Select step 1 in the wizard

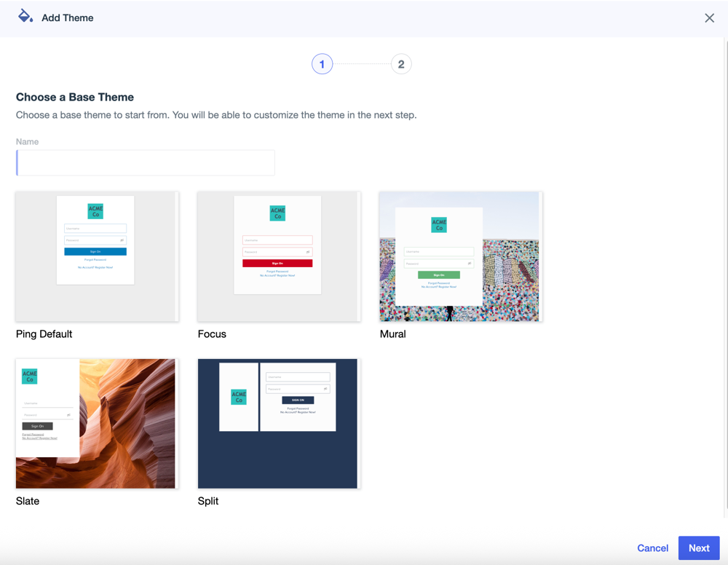(322, 64)
